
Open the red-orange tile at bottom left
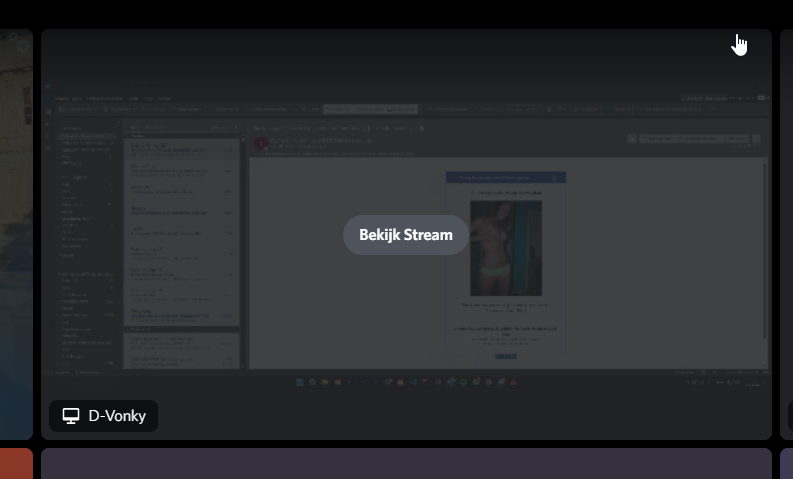16,464
